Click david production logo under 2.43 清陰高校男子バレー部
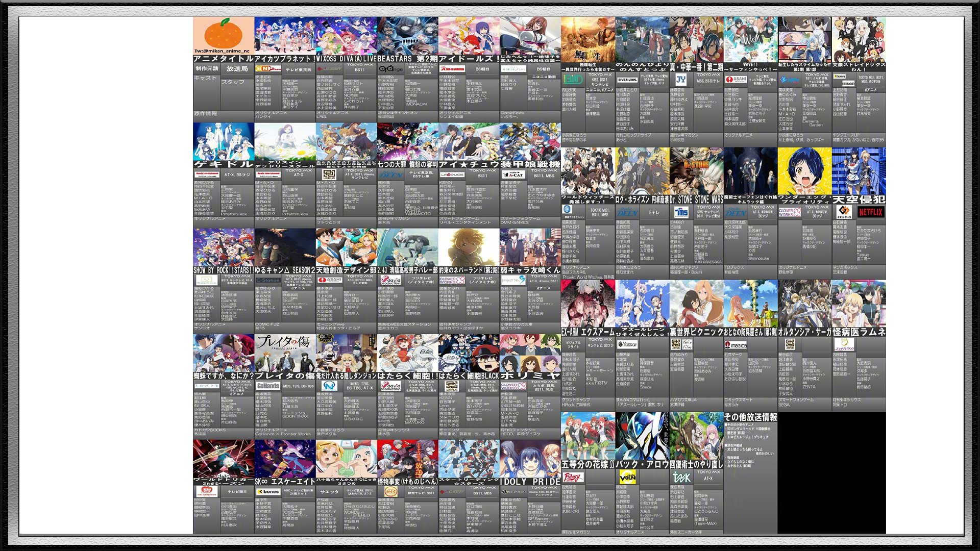Viewport: 980px width, 551px height. point(390,280)
